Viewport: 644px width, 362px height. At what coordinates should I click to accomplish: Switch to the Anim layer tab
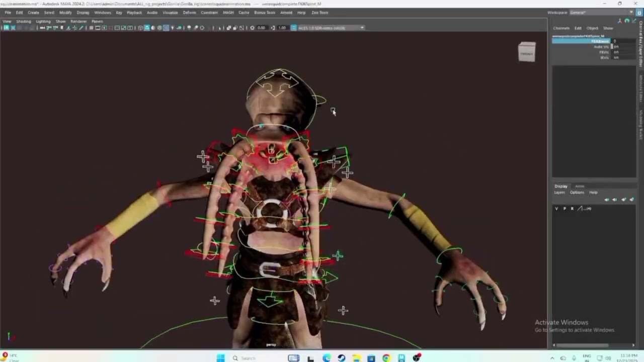pos(580,187)
